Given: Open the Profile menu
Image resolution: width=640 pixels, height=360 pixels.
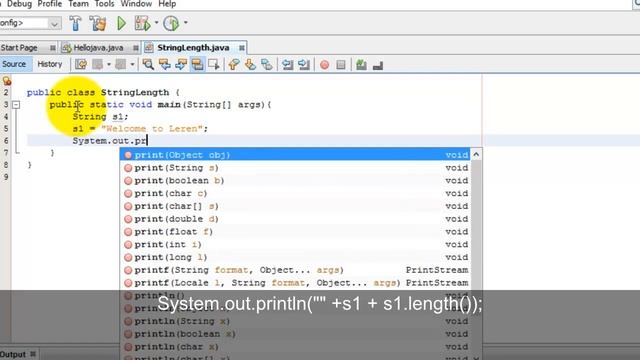Looking at the screenshot, I should (49, 4).
